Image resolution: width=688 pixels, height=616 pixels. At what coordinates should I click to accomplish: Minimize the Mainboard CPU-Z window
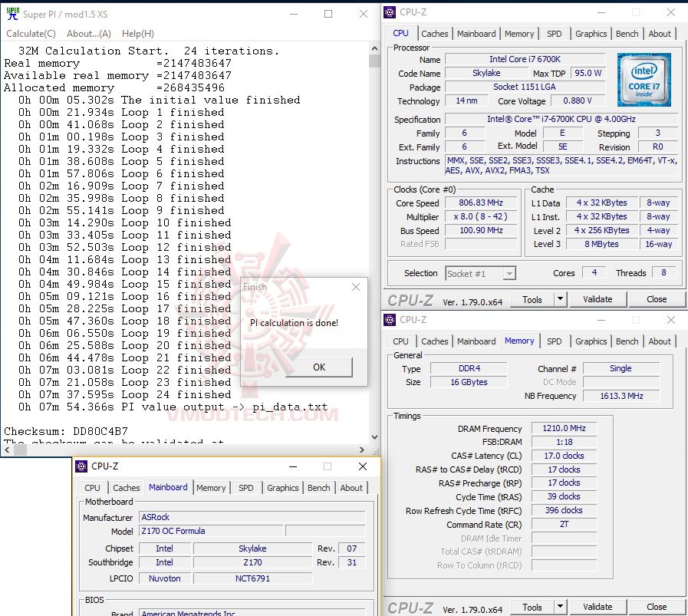click(293, 466)
